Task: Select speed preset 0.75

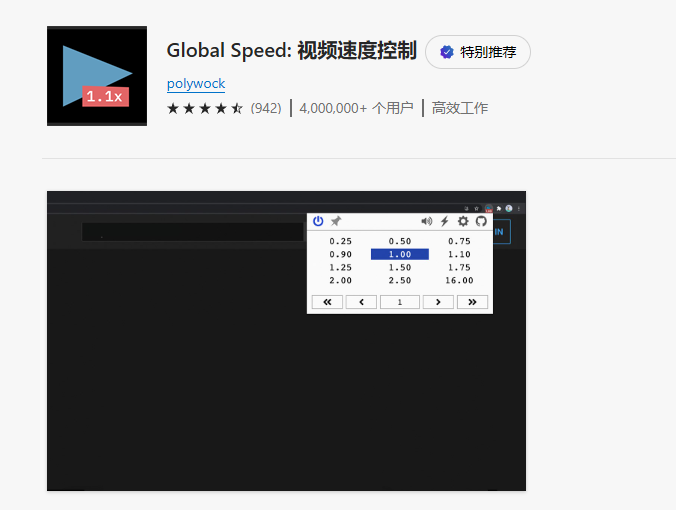Action: (x=459, y=241)
